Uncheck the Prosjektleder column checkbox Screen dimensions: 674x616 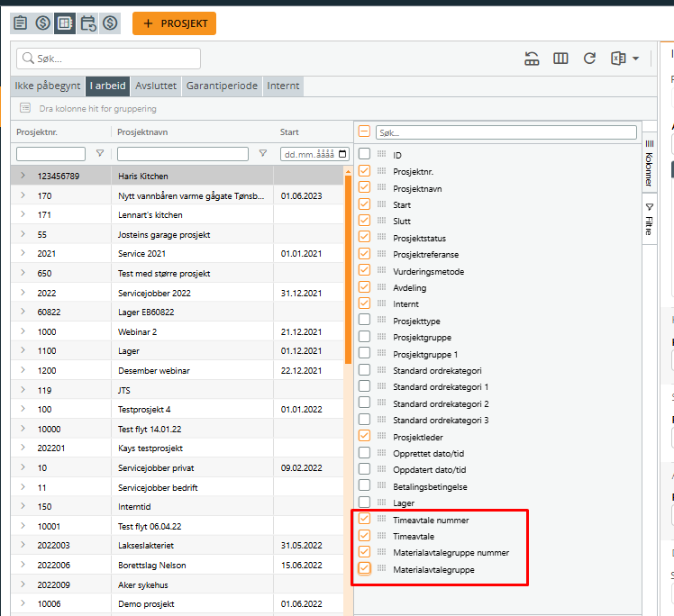364,436
